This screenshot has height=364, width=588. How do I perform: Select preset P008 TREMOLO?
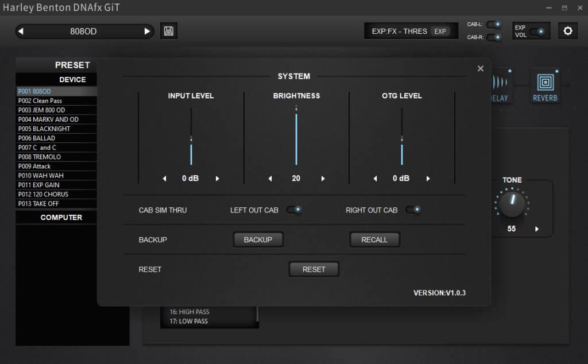pos(56,157)
